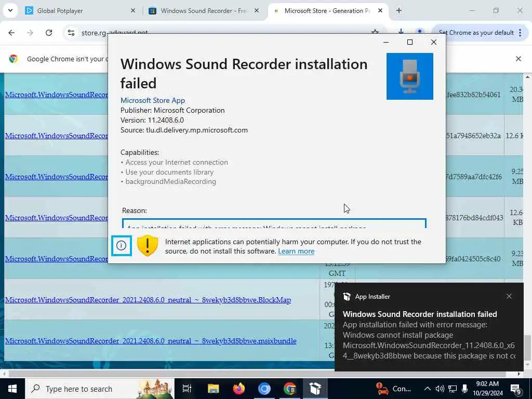The height and width of the screenshot is (399, 532).
Task: Click the microphone tray icon
Action: coord(464,389)
